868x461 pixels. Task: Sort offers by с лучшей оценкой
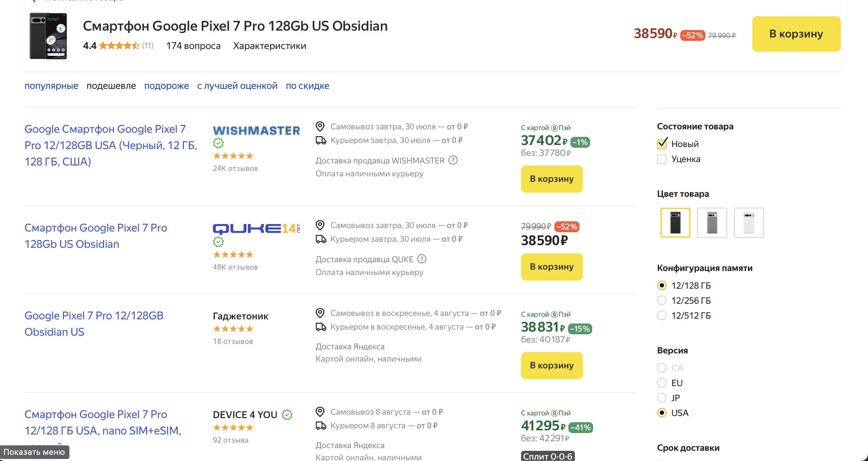tap(237, 86)
